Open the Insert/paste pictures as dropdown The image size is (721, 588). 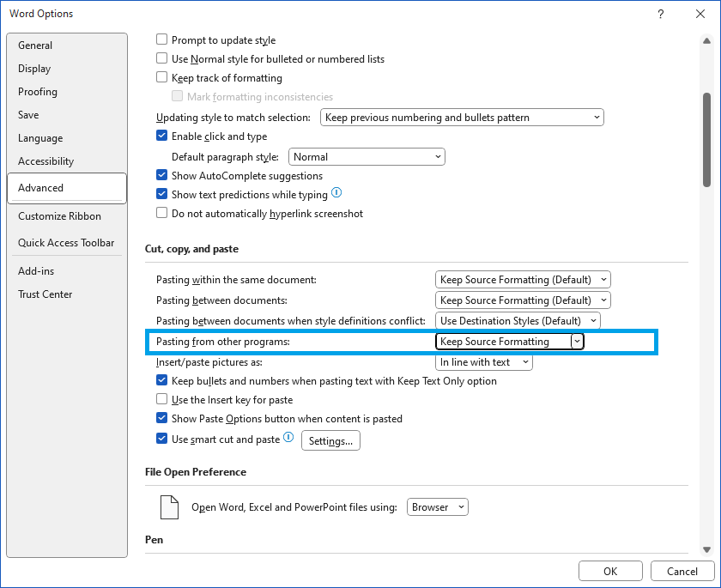tap(484, 362)
